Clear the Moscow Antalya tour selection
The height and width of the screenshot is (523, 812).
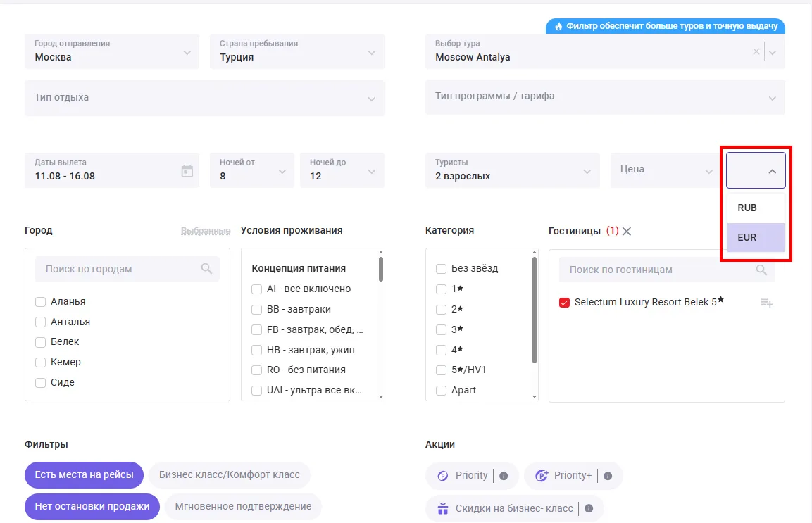coord(756,51)
